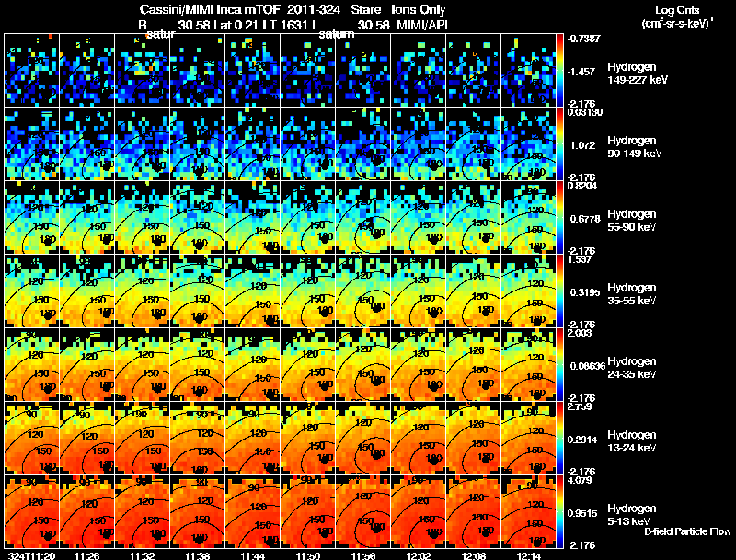Click the 'Ions Only' text in title

click(x=419, y=9)
